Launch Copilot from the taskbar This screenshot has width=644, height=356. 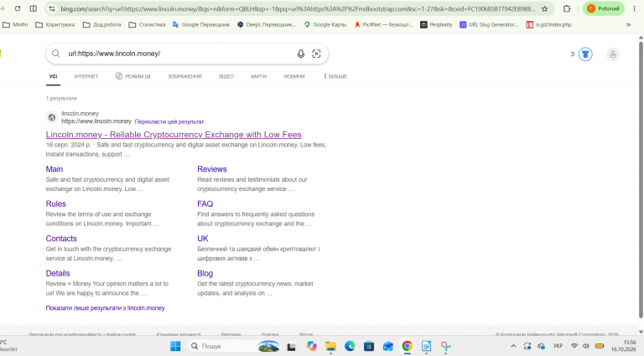311,346
